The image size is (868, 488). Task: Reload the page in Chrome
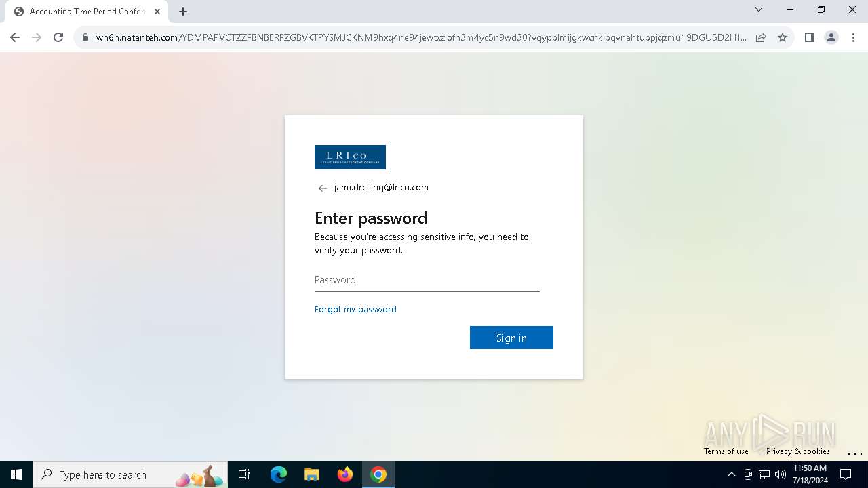click(58, 37)
